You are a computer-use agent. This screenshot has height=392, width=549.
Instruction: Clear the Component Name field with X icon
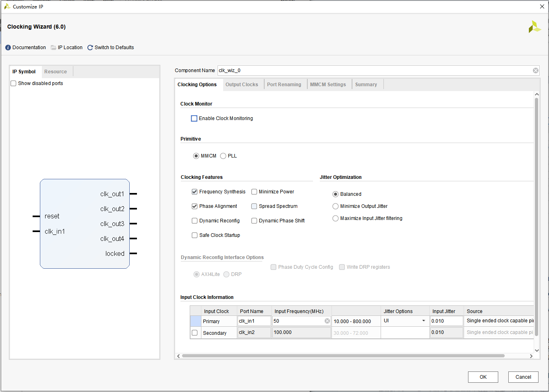pyautogui.click(x=536, y=71)
